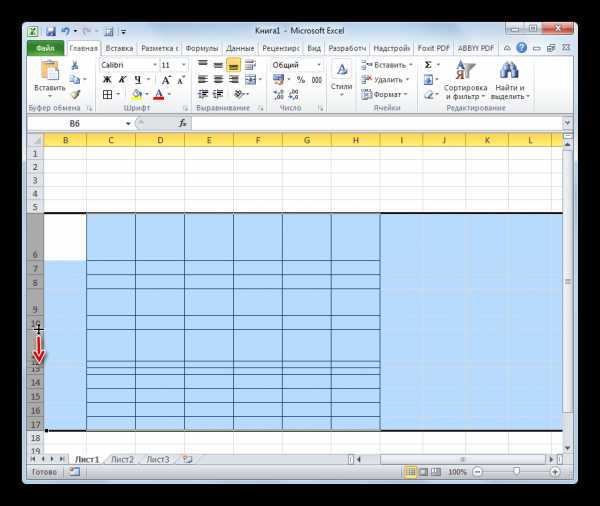Decrease decimal places

click(x=293, y=94)
